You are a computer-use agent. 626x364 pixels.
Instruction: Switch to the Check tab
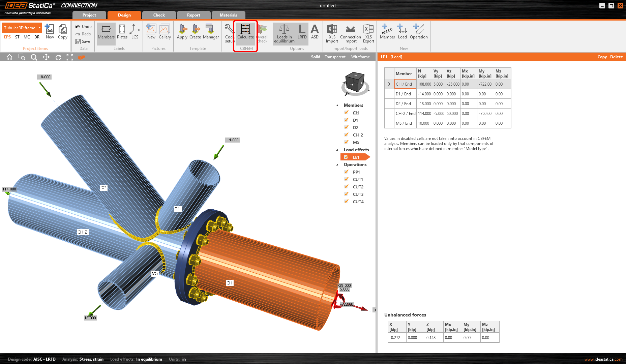click(x=159, y=15)
